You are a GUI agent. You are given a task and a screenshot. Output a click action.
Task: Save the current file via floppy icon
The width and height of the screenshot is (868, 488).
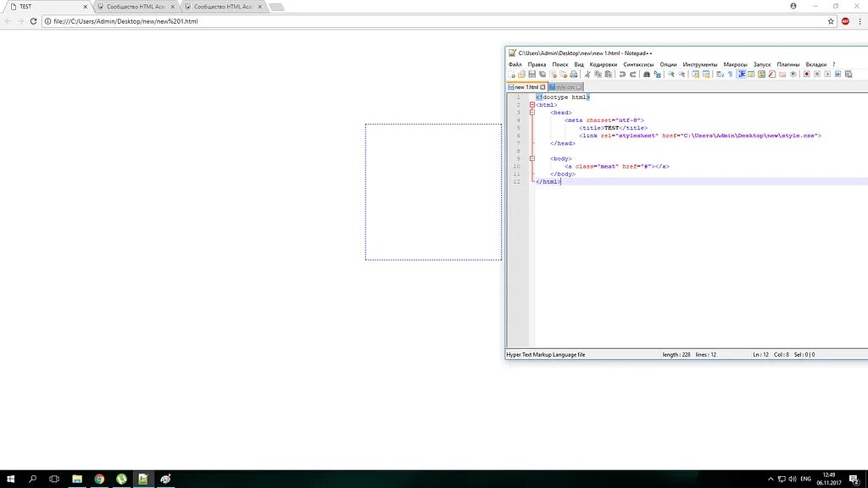[532, 75]
